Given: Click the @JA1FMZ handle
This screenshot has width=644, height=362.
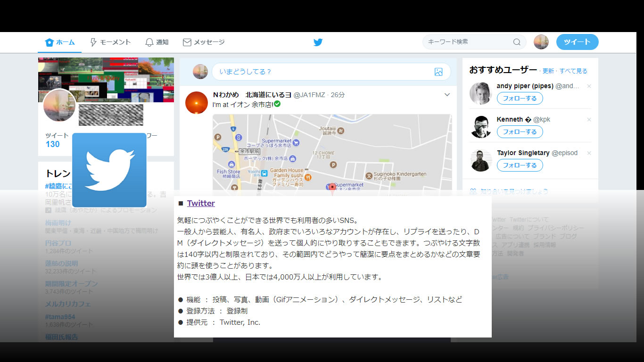Looking at the screenshot, I should 309,95.
